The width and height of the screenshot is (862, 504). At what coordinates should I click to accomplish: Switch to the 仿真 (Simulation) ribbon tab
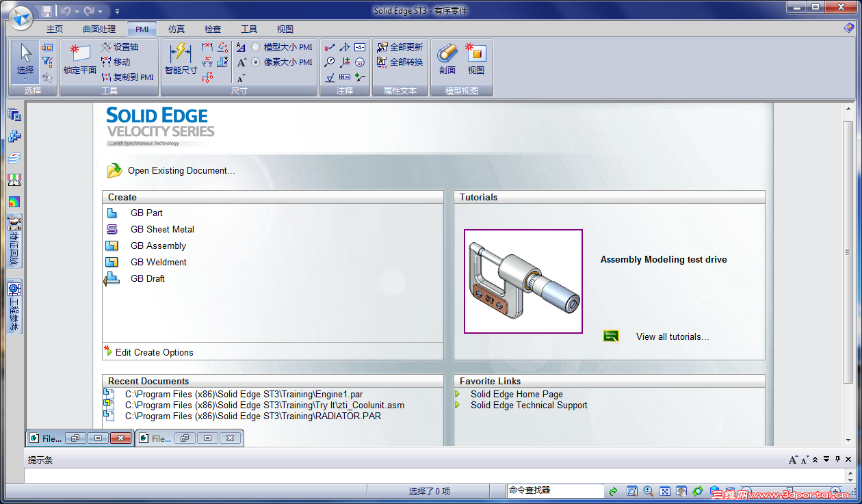click(x=177, y=29)
